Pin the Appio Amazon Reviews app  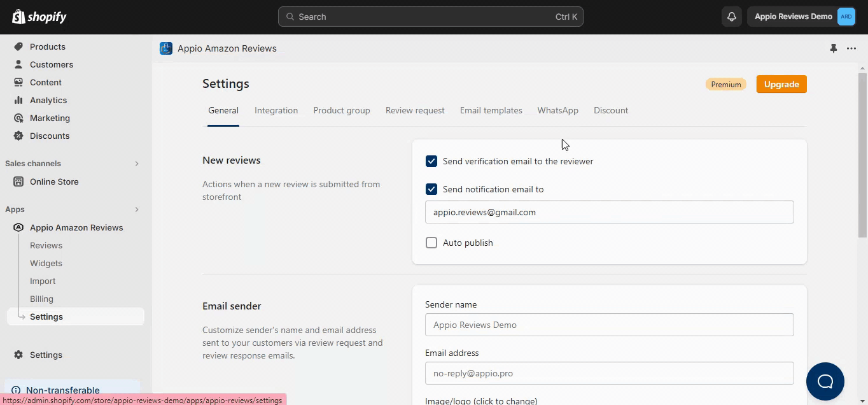834,48
